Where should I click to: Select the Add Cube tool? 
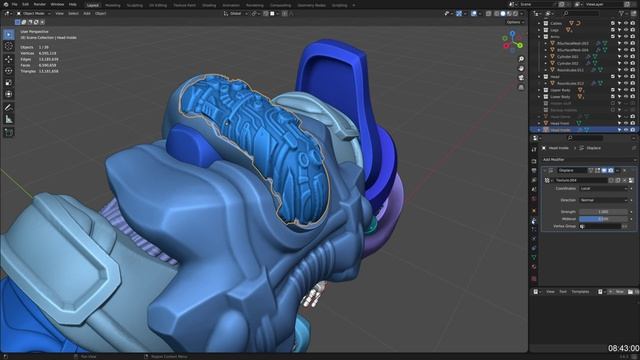[9, 133]
